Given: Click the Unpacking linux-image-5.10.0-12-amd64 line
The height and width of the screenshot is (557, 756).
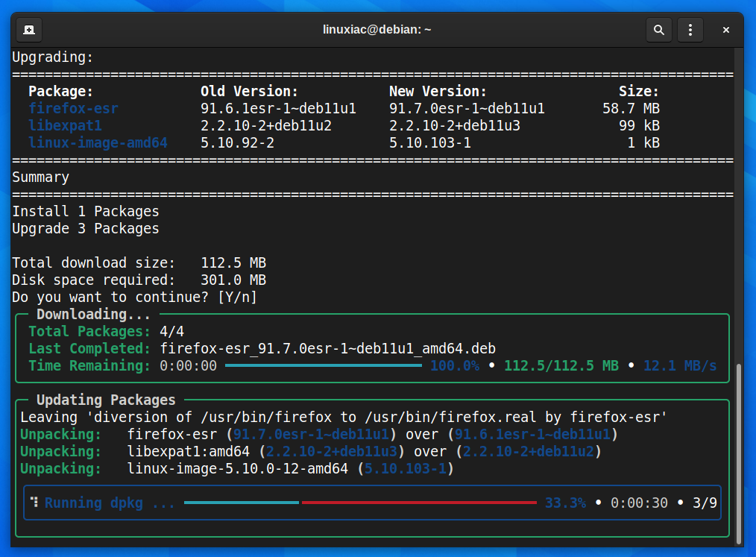Looking at the screenshot, I should [x=237, y=469].
